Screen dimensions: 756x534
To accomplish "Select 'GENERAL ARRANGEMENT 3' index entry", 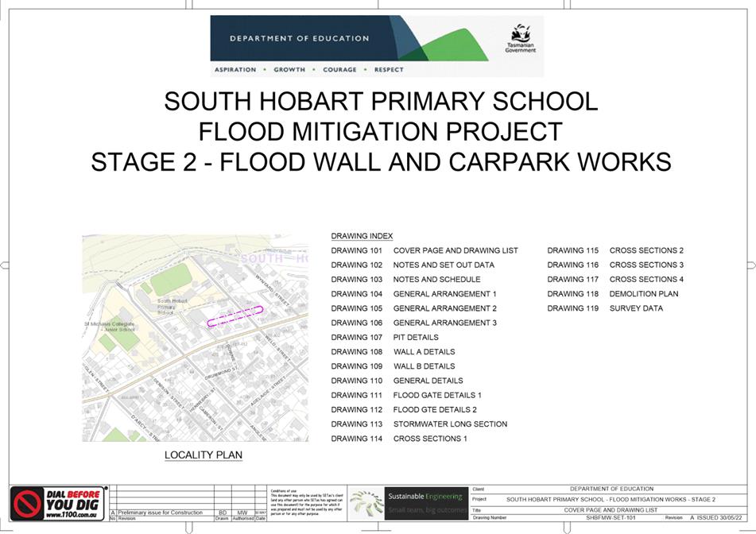I will [445, 323].
